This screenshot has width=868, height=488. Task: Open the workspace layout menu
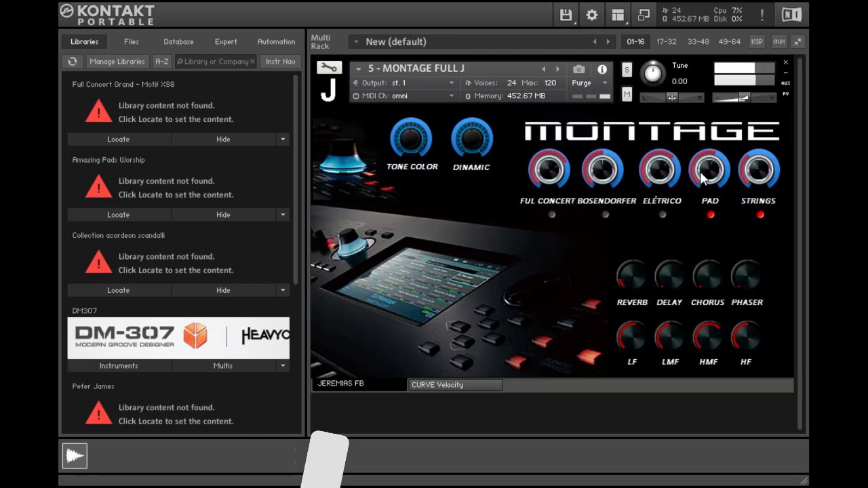tap(618, 15)
